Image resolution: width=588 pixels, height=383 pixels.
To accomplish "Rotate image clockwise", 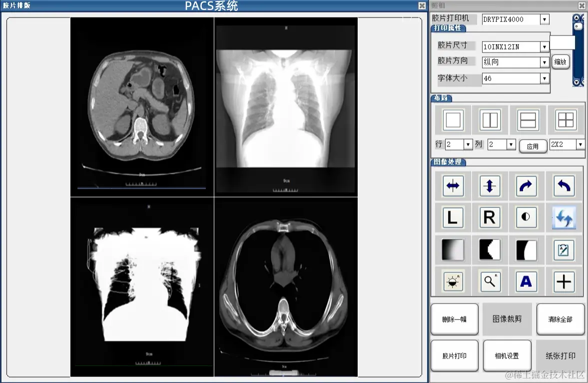I will [526, 186].
